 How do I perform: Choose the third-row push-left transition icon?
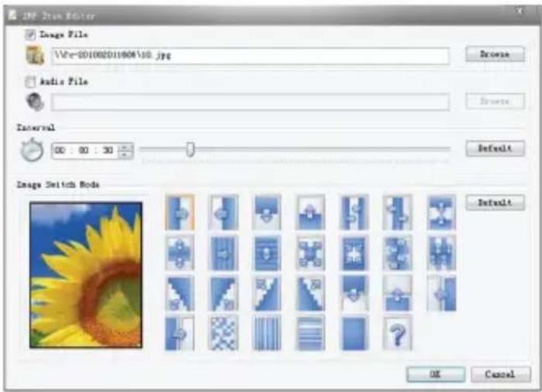pyautogui.click(x=441, y=293)
